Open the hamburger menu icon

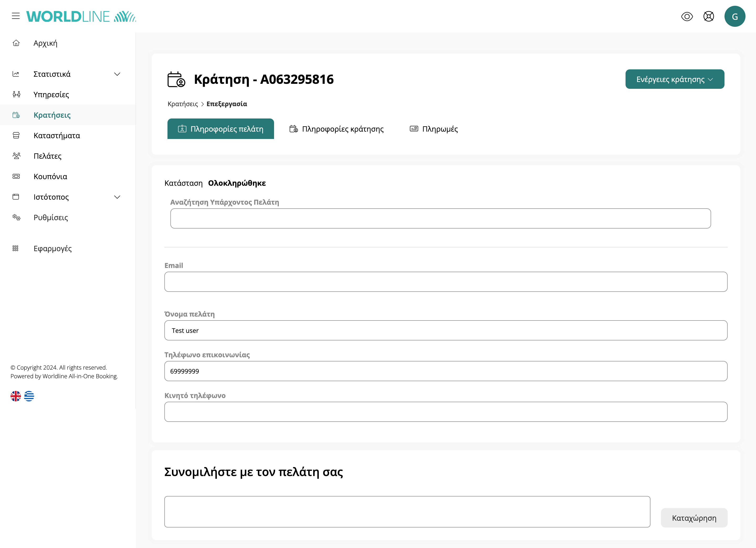(x=16, y=16)
